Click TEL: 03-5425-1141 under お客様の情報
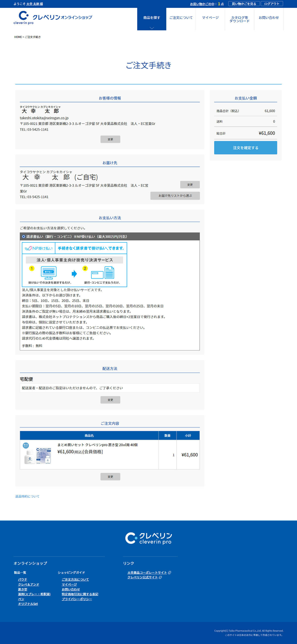297x644 pixels. point(34,129)
